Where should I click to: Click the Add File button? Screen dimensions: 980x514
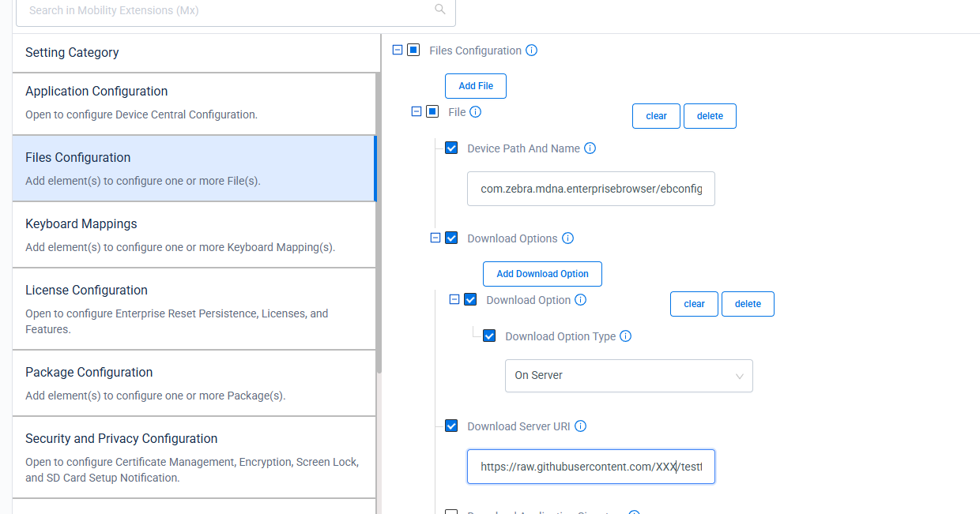(x=476, y=86)
